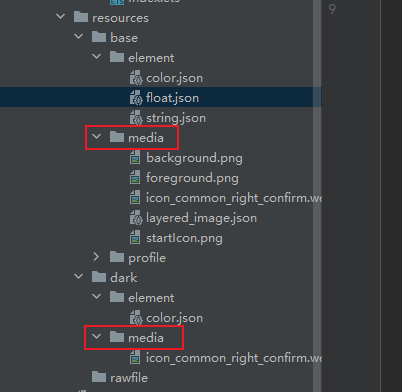Viewport: 402px width, 392px height.
Task: Click the project tree vertical scrollbar
Action: 317,196
